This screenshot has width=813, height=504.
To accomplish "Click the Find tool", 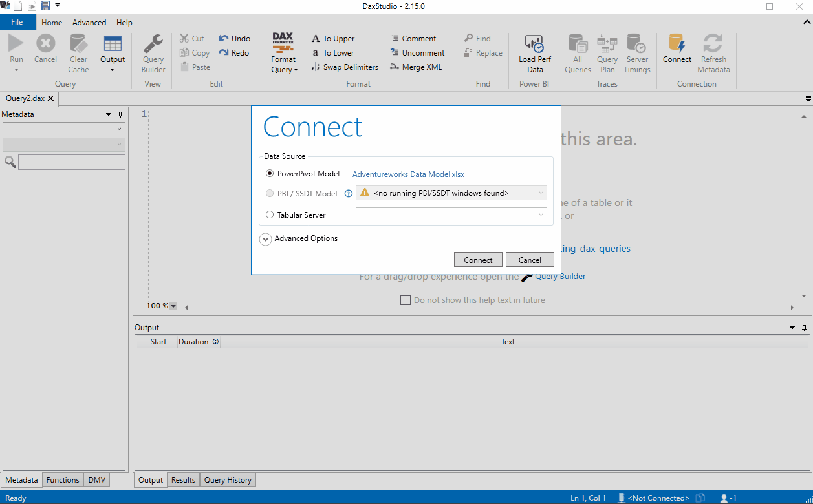I will coord(477,39).
